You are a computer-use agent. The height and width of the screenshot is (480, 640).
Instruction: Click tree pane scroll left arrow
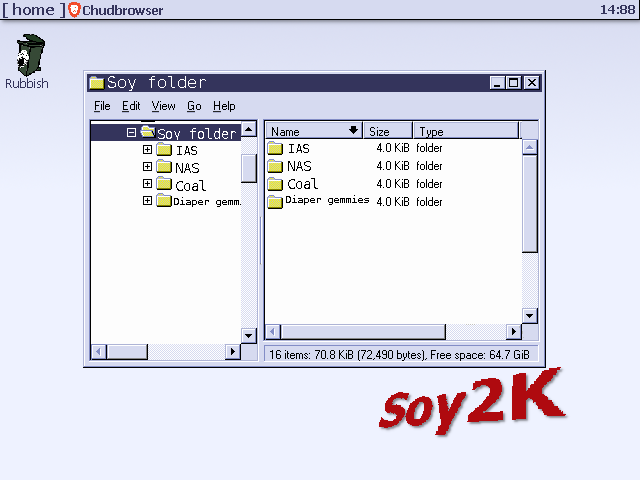(99, 352)
